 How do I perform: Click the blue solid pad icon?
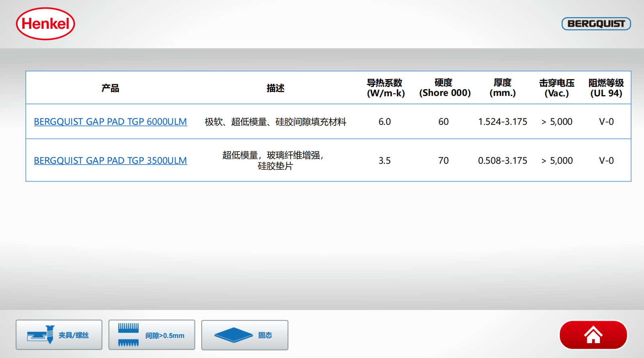pos(233,335)
